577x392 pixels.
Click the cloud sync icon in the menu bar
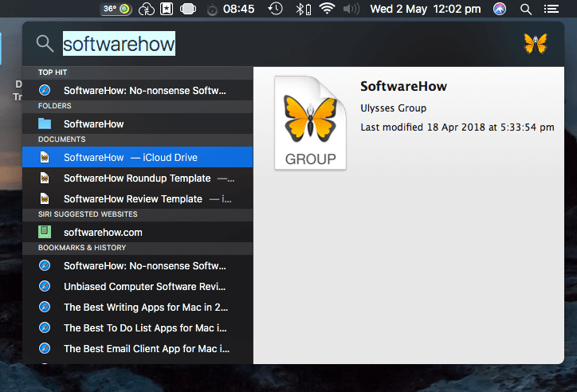coord(146,9)
